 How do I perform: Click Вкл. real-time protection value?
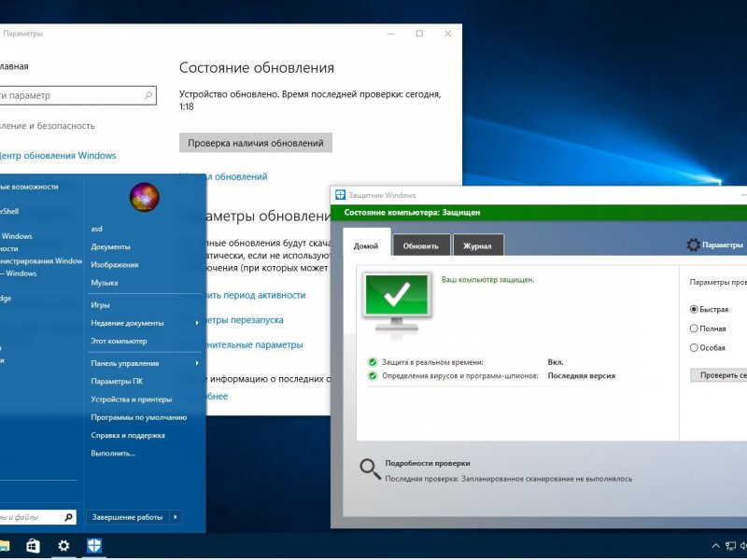coord(556,362)
